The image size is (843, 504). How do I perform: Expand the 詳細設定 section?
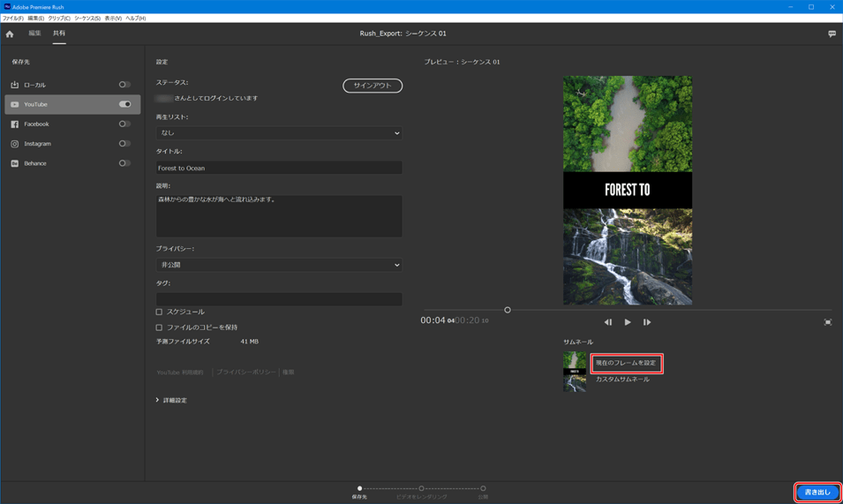pyautogui.click(x=171, y=400)
